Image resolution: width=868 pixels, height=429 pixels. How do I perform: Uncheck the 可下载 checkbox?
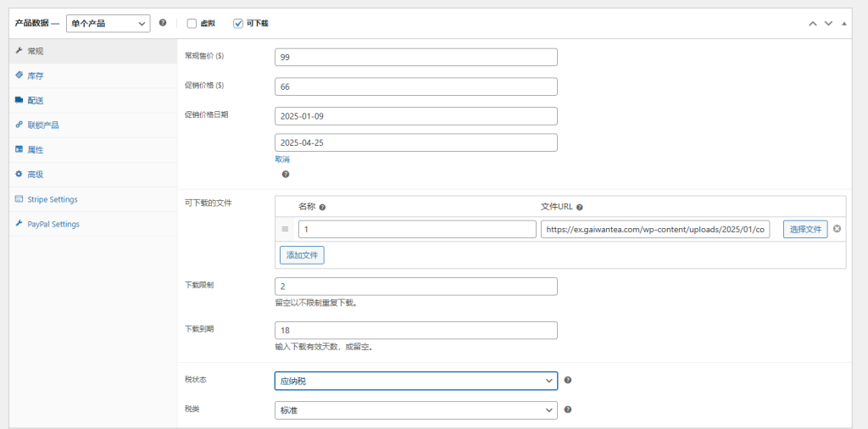pyautogui.click(x=238, y=23)
